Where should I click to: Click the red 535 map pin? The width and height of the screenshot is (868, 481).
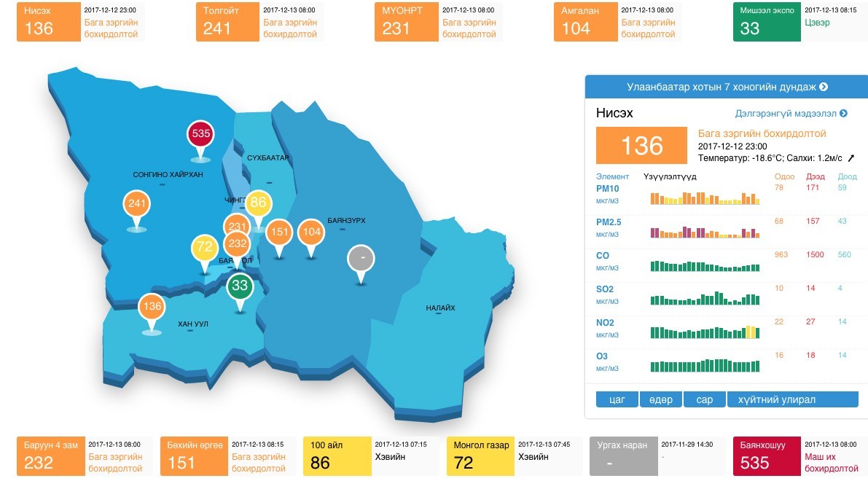pyautogui.click(x=201, y=134)
